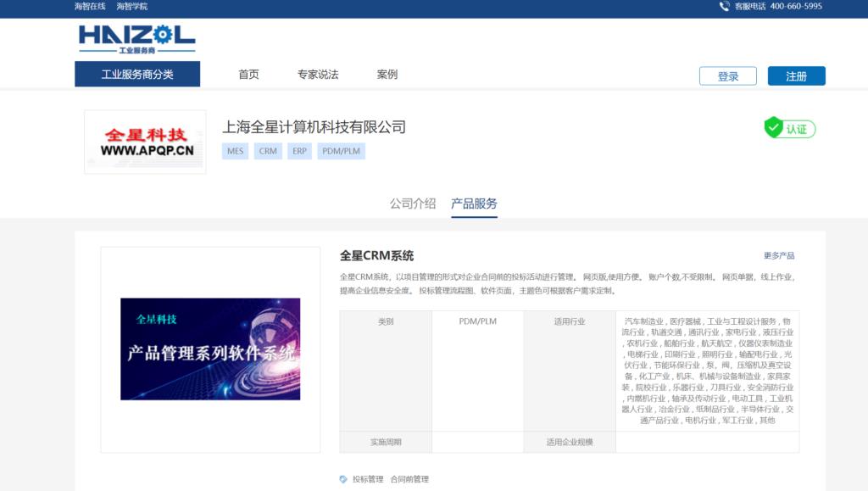Click the 类别 table header cell
The width and height of the screenshot is (868, 491).
click(386, 371)
